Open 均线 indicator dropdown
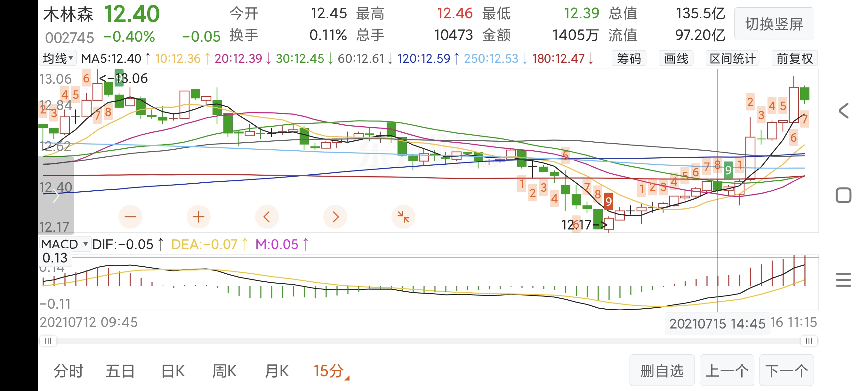This screenshot has width=868, height=391. pyautogui.click(x=58, y=58)
